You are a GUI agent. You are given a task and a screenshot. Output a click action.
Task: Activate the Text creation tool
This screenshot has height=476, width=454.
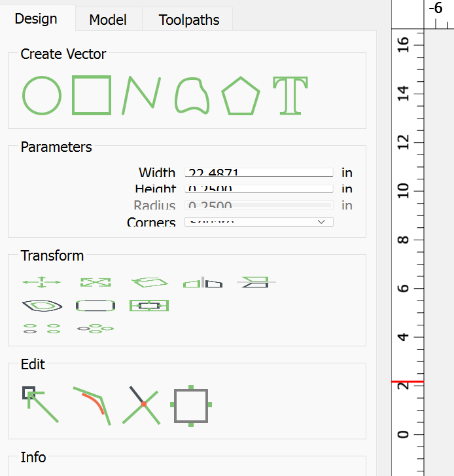coord(290,96)
